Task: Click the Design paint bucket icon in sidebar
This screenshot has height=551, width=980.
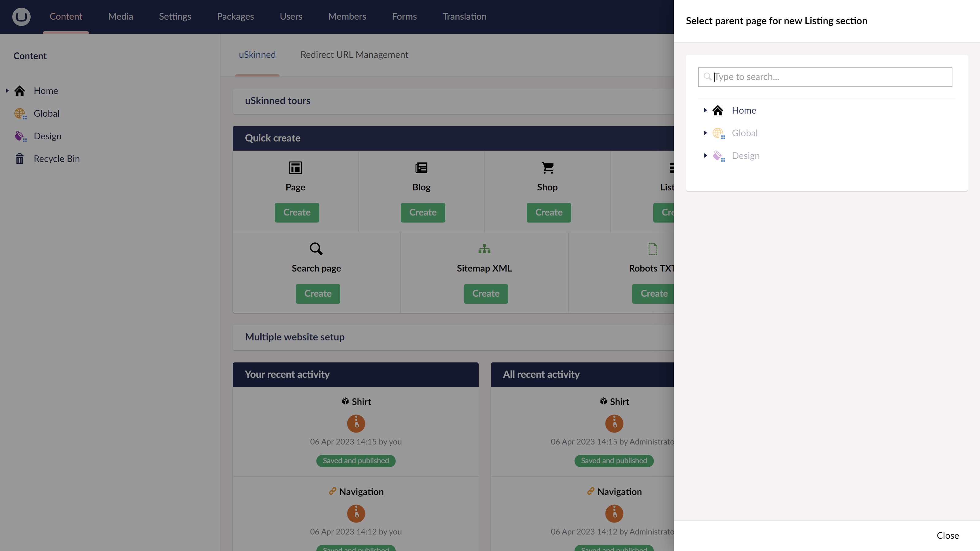Action: click(x=20, y=136)
